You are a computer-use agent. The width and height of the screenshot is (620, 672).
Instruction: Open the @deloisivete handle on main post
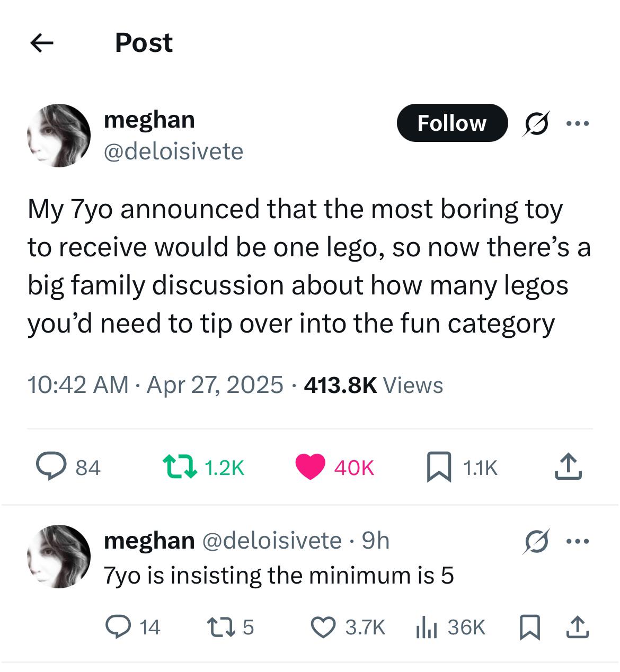coord(173,151)
